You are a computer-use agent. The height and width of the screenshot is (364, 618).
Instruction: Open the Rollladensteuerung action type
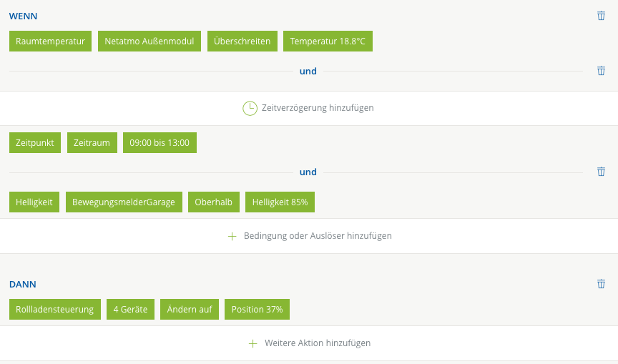coord(55,310)
